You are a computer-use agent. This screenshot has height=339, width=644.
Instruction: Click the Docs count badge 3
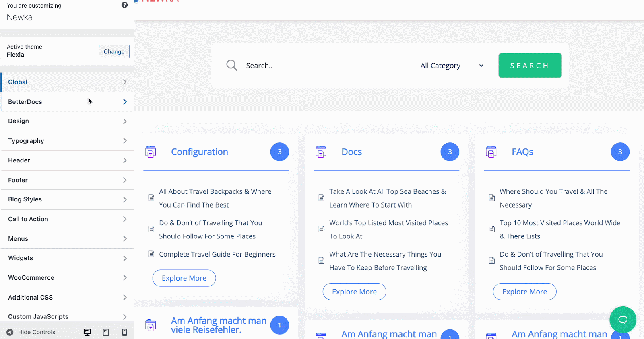click(450, 152)
